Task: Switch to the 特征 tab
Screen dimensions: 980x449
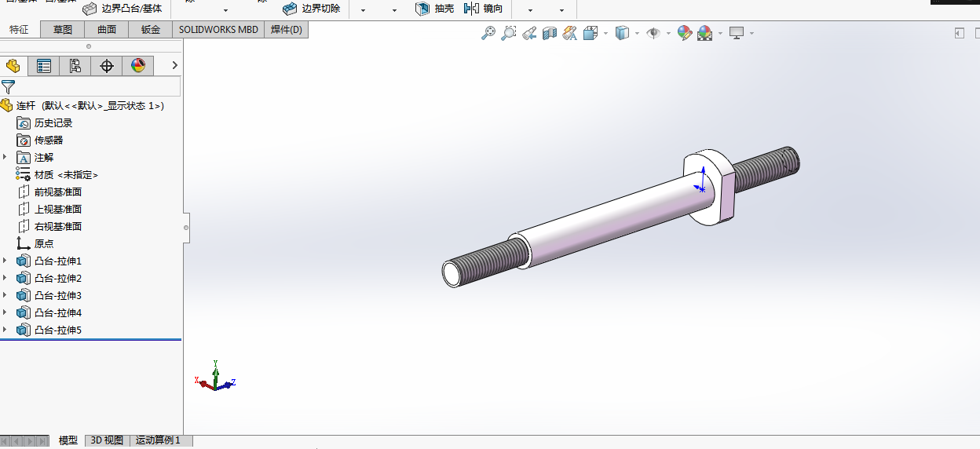Action: [x=20, y=30]
